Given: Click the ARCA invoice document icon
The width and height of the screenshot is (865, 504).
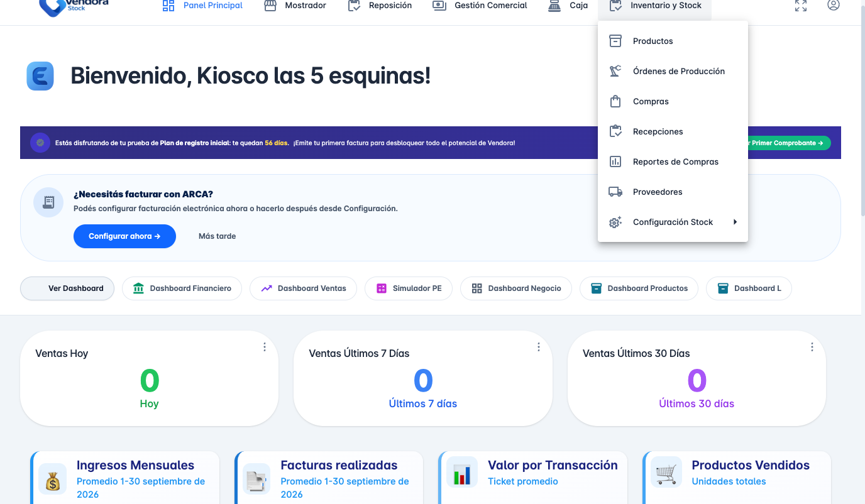Looking at the screenshot, I should click(x=48, y=202).
